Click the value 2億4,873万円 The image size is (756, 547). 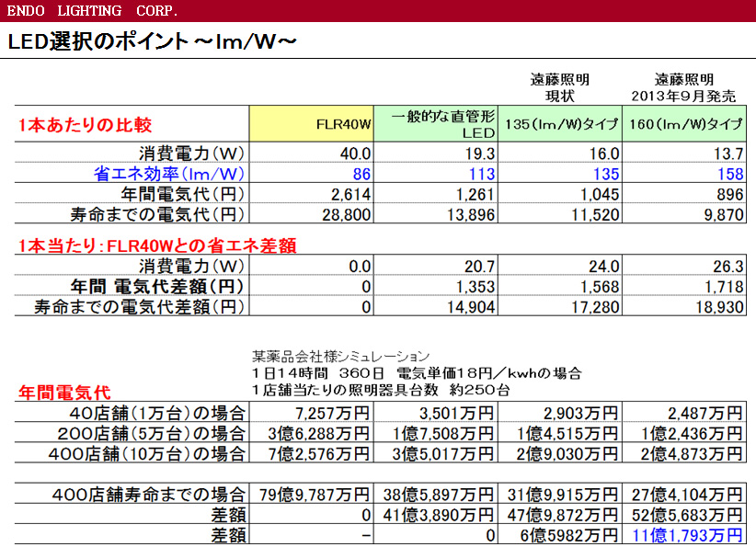coord(692,454)
